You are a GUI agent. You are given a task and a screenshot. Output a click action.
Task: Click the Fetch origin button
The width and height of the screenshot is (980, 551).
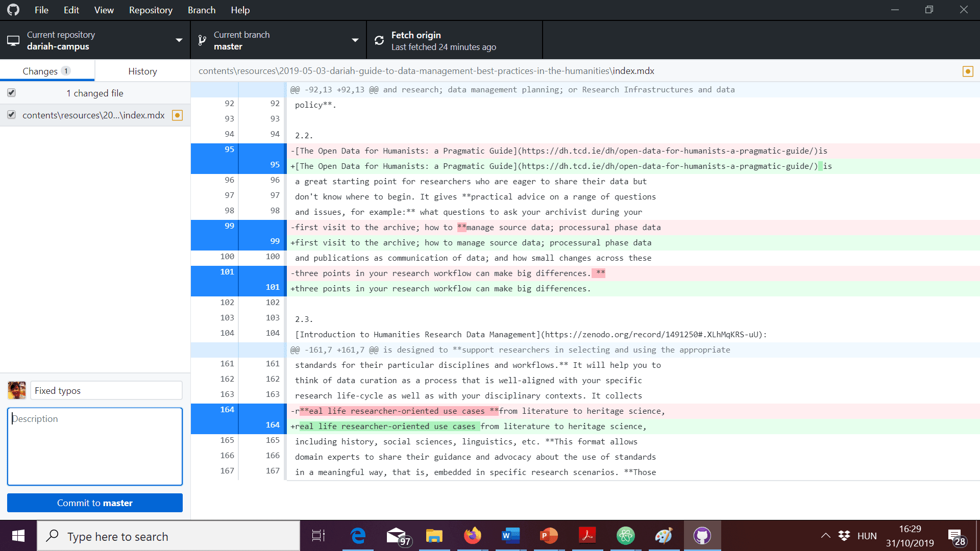(x=454, y=40)
